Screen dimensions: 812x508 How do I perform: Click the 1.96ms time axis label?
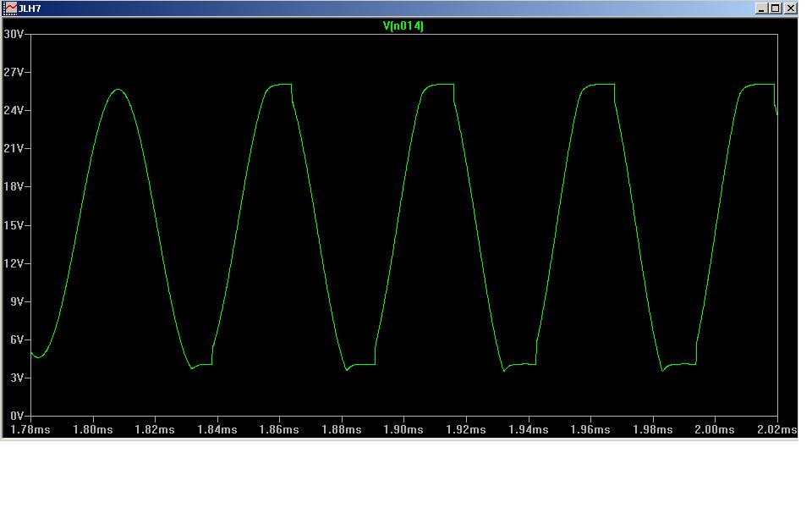pyautogui.click(x=590, y=430)
